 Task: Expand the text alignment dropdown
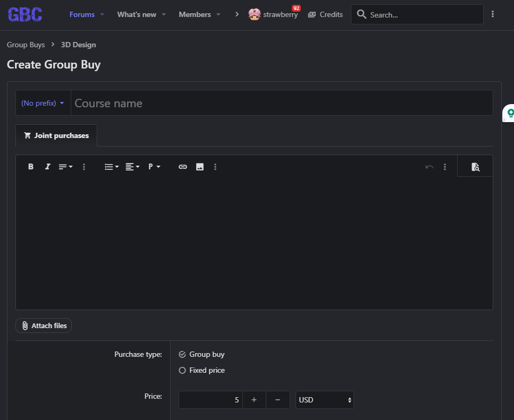(x=132, y=167)
